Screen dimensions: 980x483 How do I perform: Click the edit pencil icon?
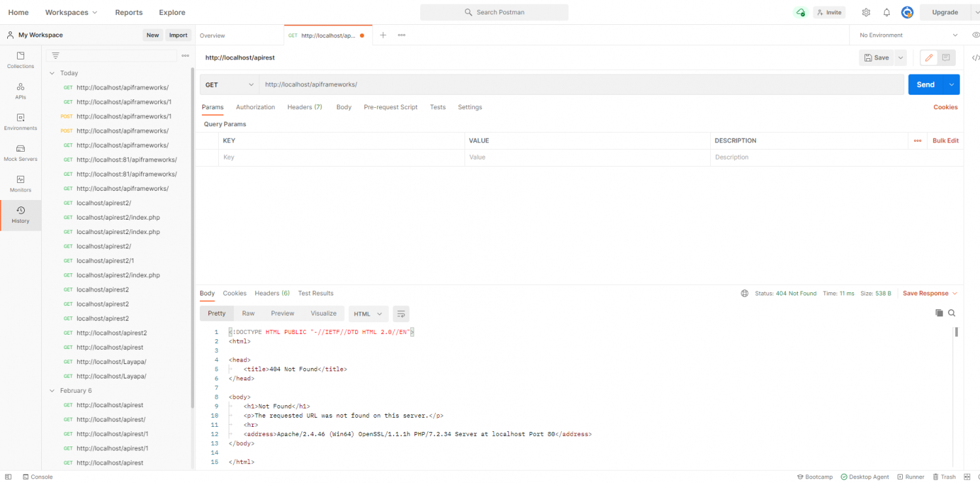tap(929, 58)
